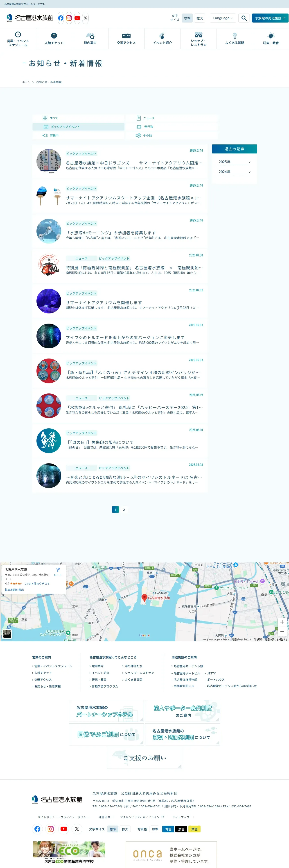Screen dimensions: 289x868
Task: Filter news by すべて
Action: 78,118
